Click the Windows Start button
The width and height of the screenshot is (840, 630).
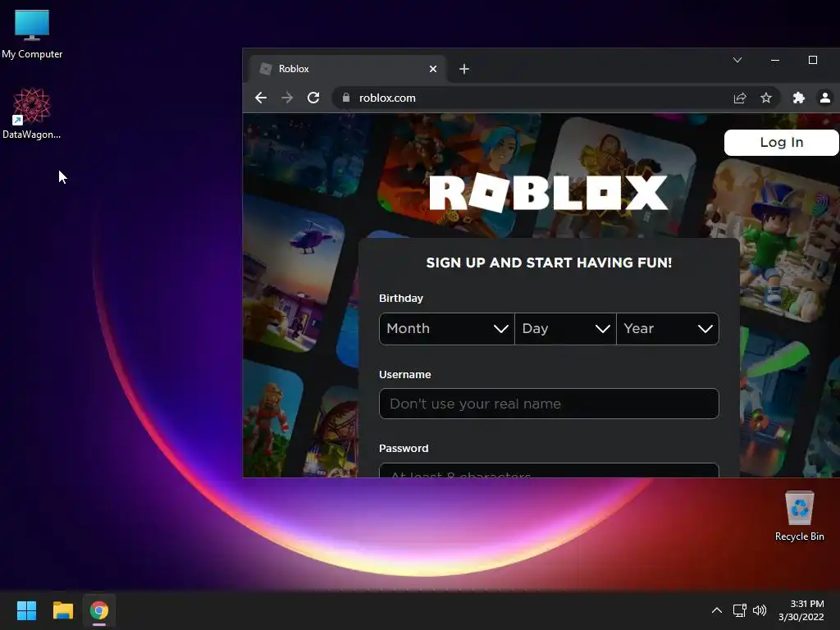pyautogui.click(x=26, y=610)
